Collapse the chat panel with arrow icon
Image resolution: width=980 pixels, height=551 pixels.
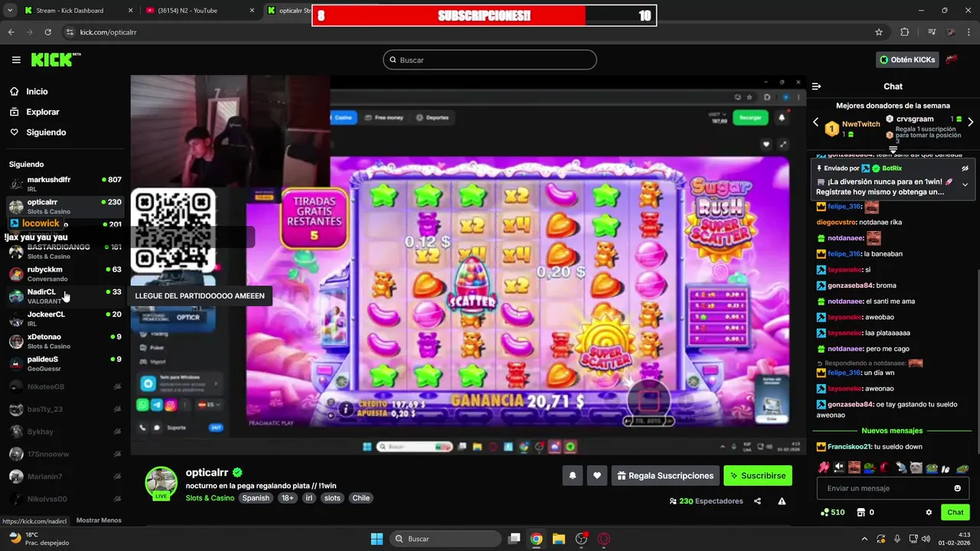816,86
